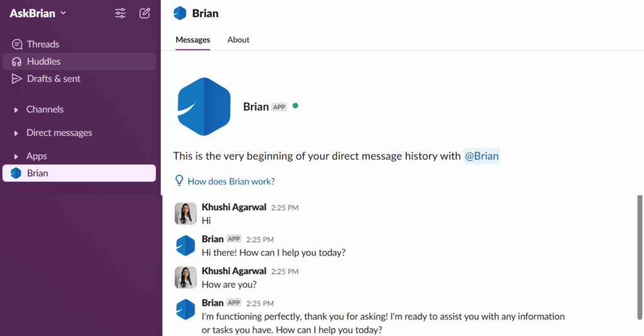Switch to the Messages tab
Viewport: 644px width, 336px height.
(x=192, y=40)
